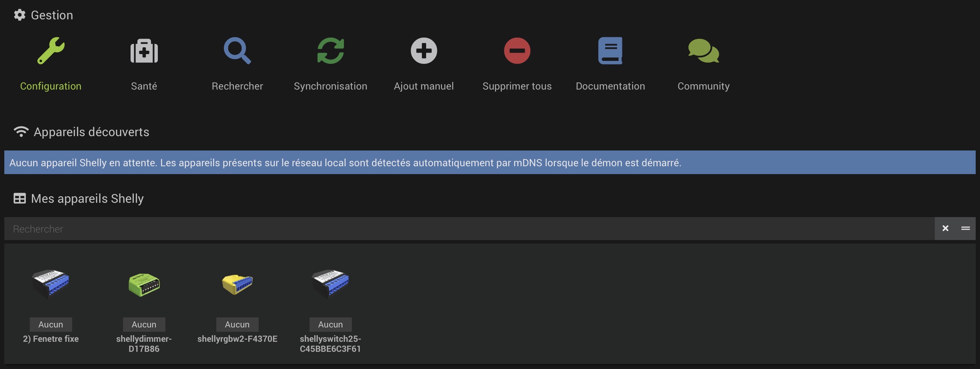980x369 pixels.
Task: Open the shellyswitch25-C45BBE6C3F61 device thumbnail
Action: [x=331, y=284]
